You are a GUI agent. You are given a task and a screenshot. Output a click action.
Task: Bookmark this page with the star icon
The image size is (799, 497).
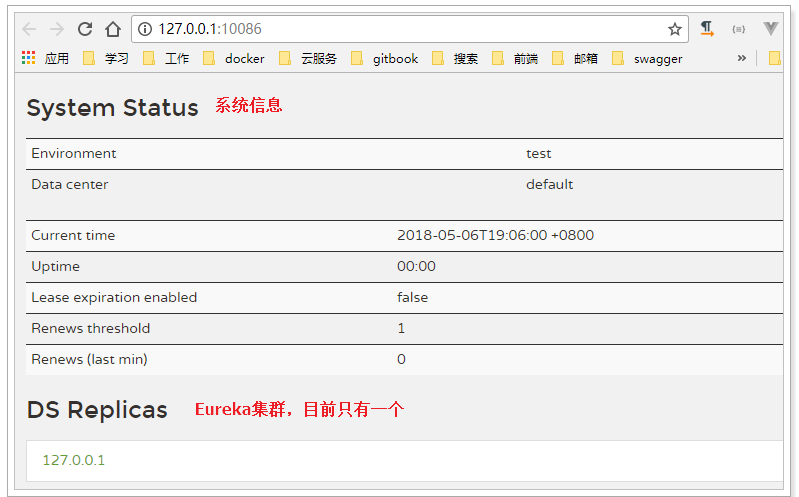tap(675, 29)
